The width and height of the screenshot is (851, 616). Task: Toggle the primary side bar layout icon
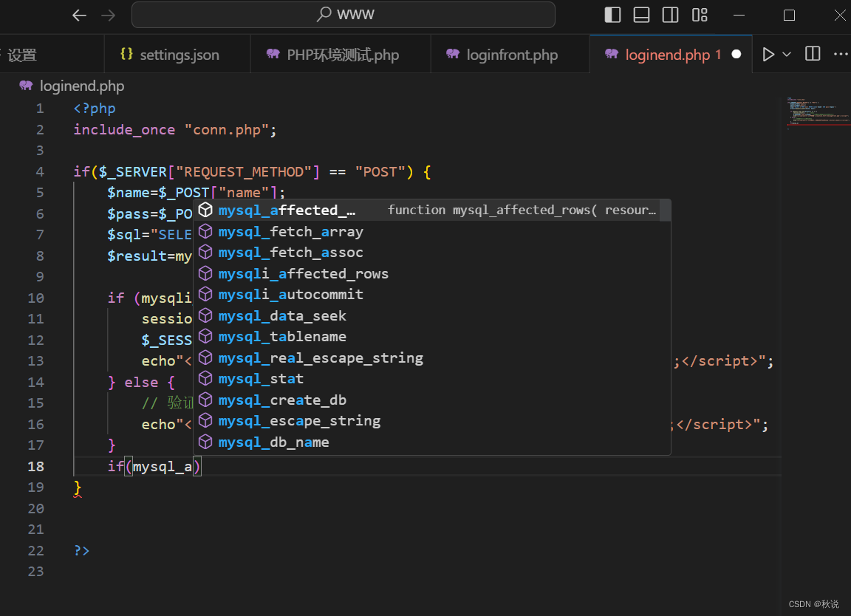tap(612, 15)
